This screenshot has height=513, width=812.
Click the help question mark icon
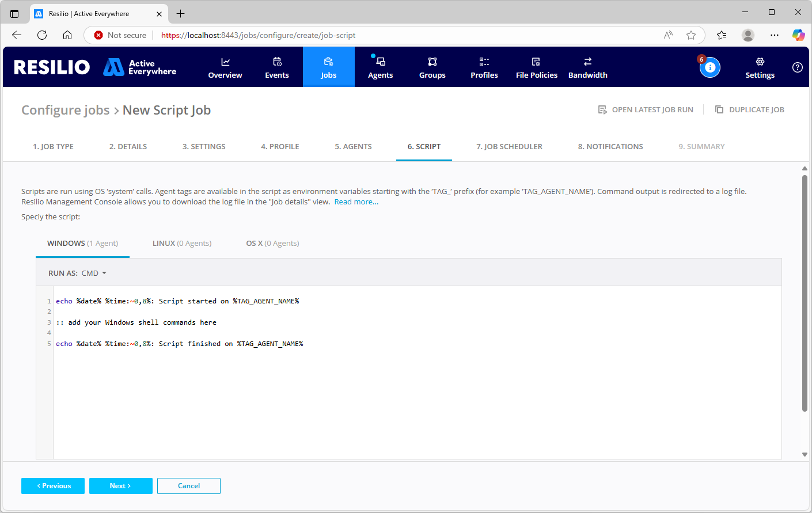797,67
